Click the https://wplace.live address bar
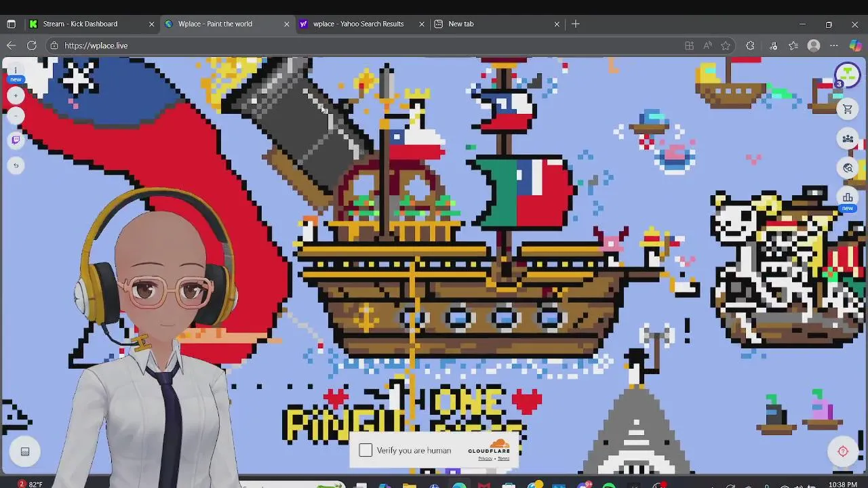The height and width of the screenshot is (488, 868). click(366, 45)
